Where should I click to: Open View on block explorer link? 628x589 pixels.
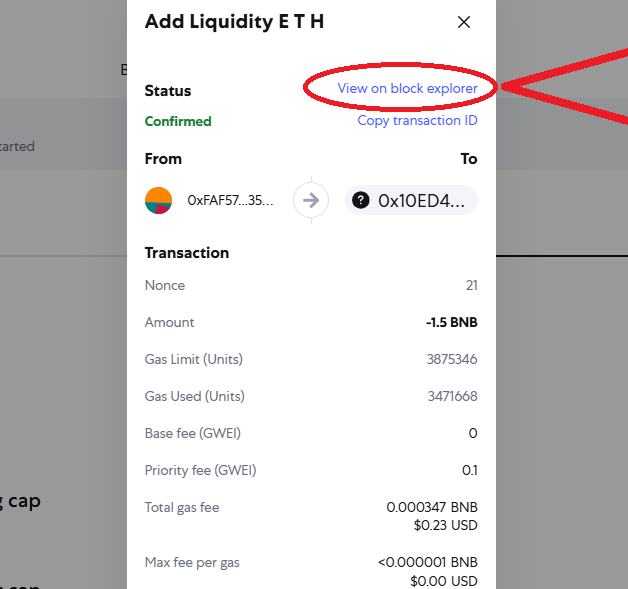click(x=407, y=88)
